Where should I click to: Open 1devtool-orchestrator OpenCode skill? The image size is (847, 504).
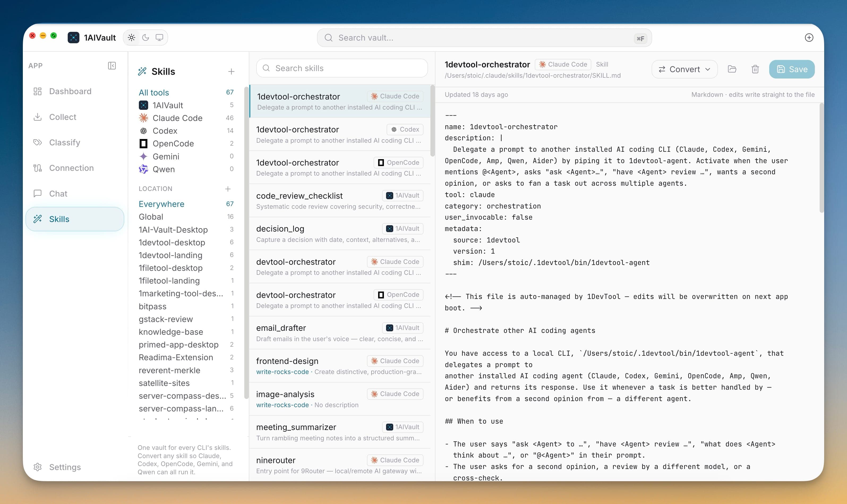340,168
